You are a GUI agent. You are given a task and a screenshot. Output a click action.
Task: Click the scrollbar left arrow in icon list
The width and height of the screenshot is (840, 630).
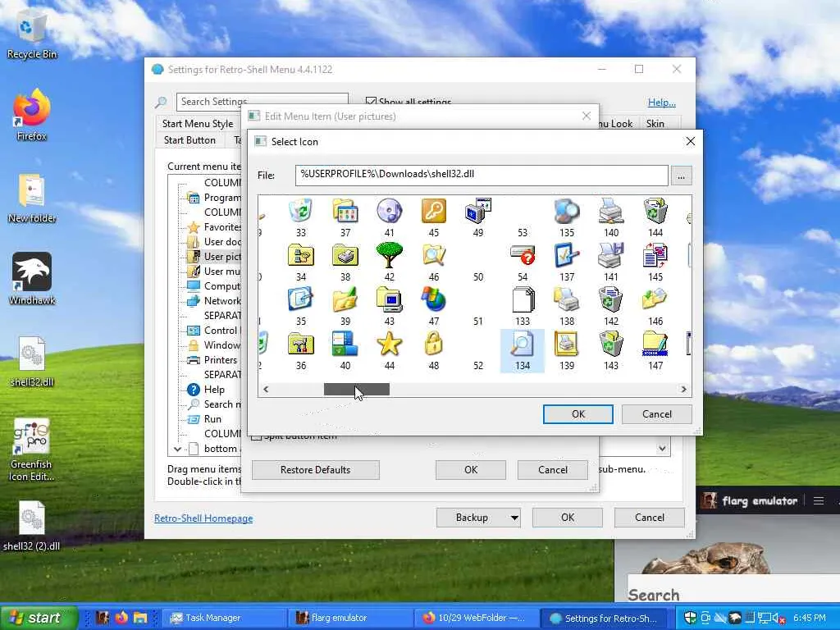click(266, 390)
